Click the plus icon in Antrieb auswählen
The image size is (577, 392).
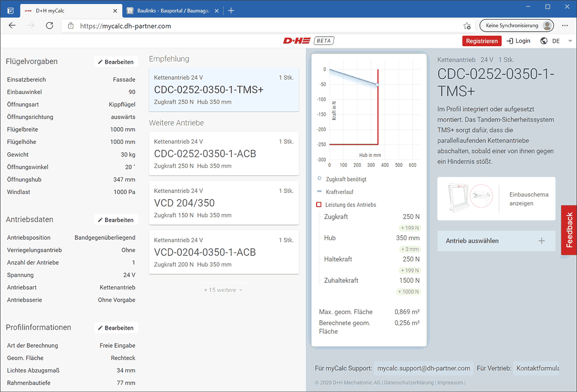coord(542,241)
